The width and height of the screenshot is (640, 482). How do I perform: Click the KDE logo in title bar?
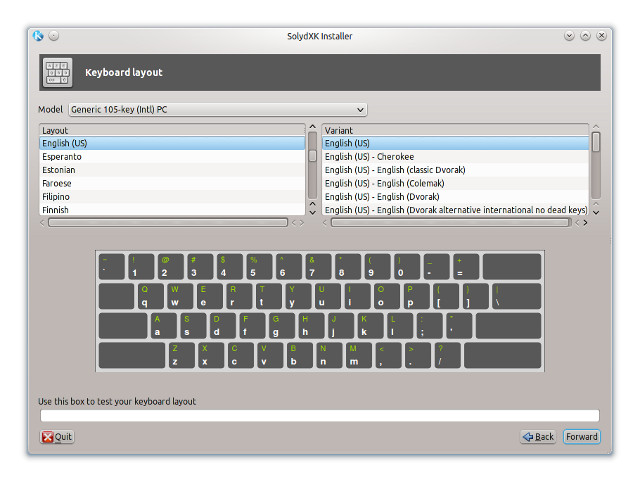[x=38, y=36]
